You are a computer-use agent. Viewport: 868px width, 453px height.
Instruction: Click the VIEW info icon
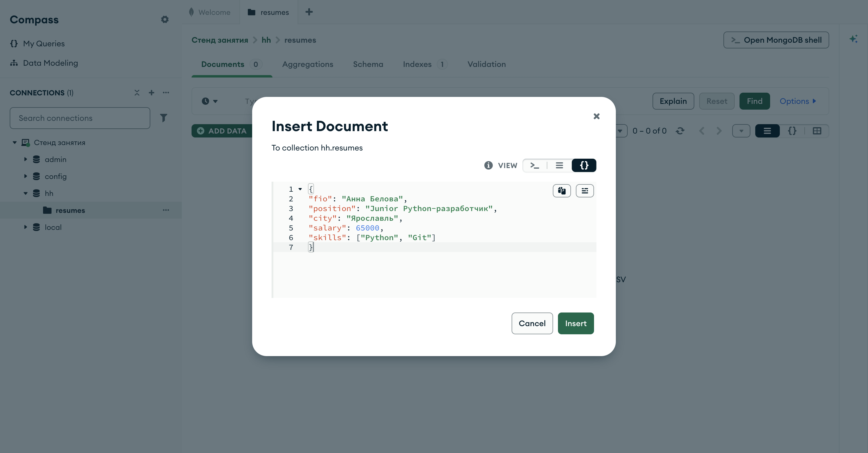click(488, 165)
